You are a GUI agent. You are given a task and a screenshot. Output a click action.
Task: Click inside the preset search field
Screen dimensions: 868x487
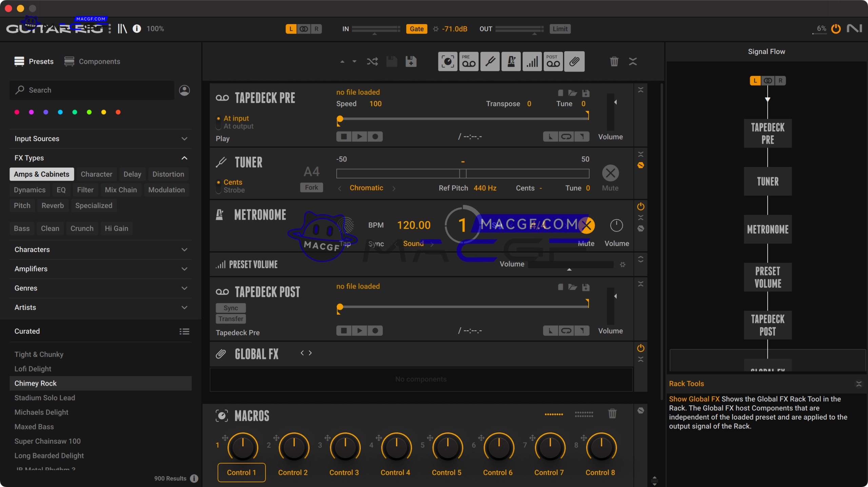tap(92, 90)
